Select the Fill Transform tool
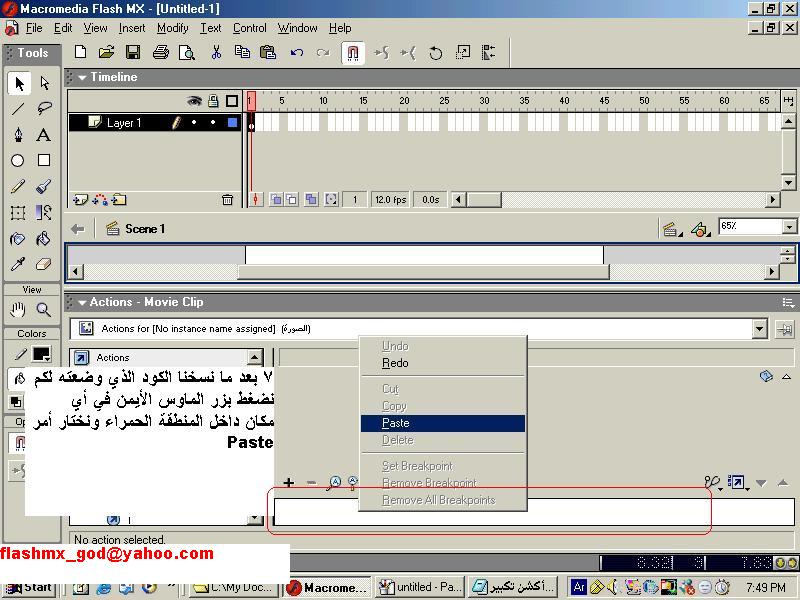The image size is (800, 600). (x=44, y=212)
